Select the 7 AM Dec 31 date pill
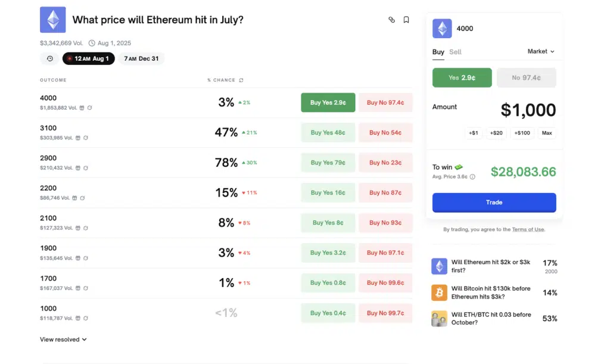The width and height of the screenshot is (610, 364). point(141,58)
